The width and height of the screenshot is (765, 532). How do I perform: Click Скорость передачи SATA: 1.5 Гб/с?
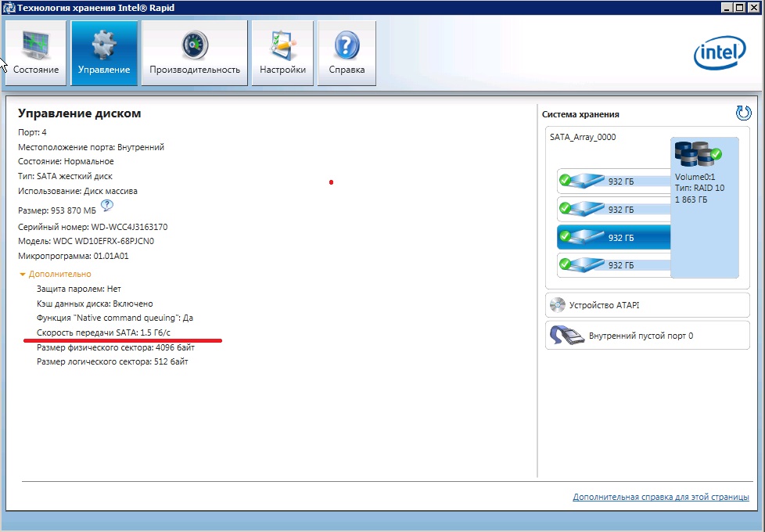coord(103,332)
